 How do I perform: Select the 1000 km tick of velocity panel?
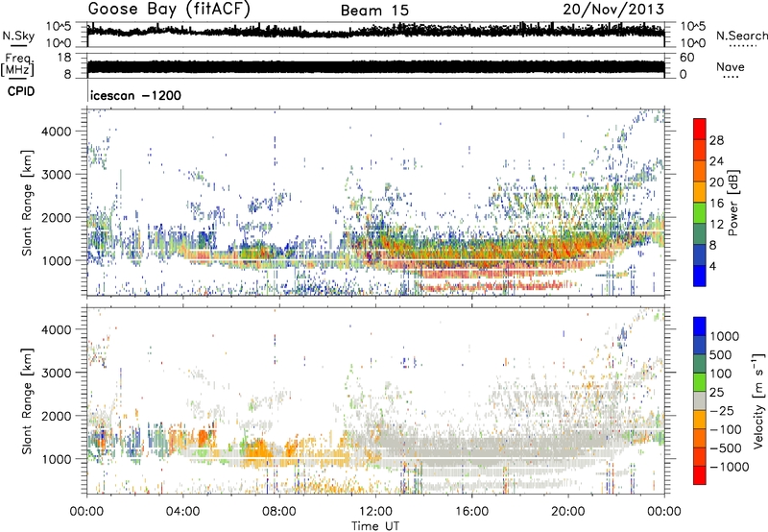(x=57, y=459)
